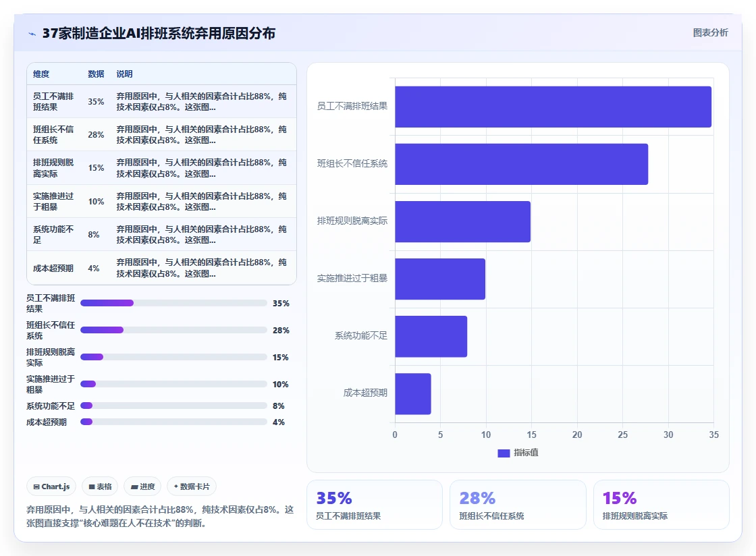Click the 系统功能不足 chart bar
This screenshot has width=756, height=556.
pyautogui.click(x=431, y=336)
